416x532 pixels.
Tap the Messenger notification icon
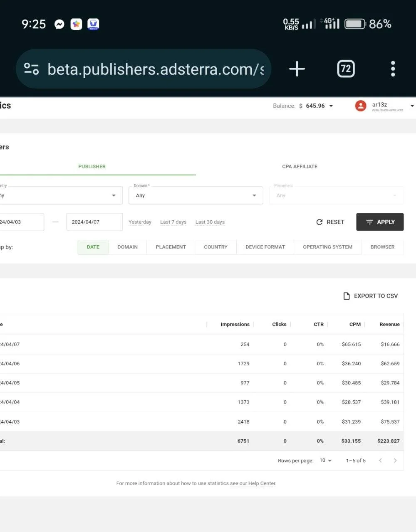point(59,24)
